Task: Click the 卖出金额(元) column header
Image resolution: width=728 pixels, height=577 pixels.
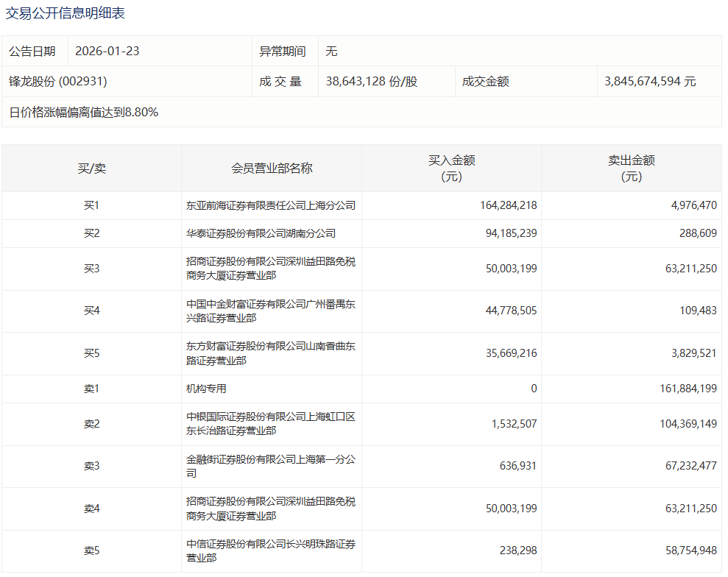Action: 631,169
